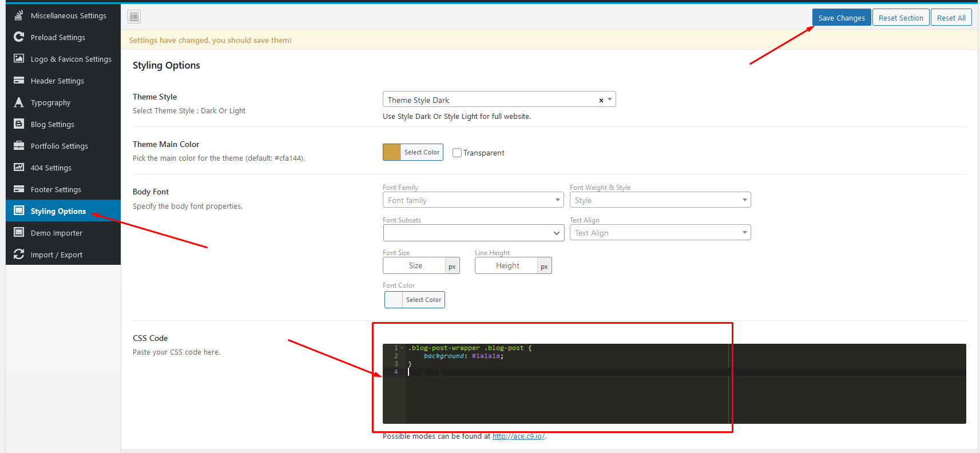Click the Import / Export sync icon
Screen dimensions: 980x453
coord(19,254)
